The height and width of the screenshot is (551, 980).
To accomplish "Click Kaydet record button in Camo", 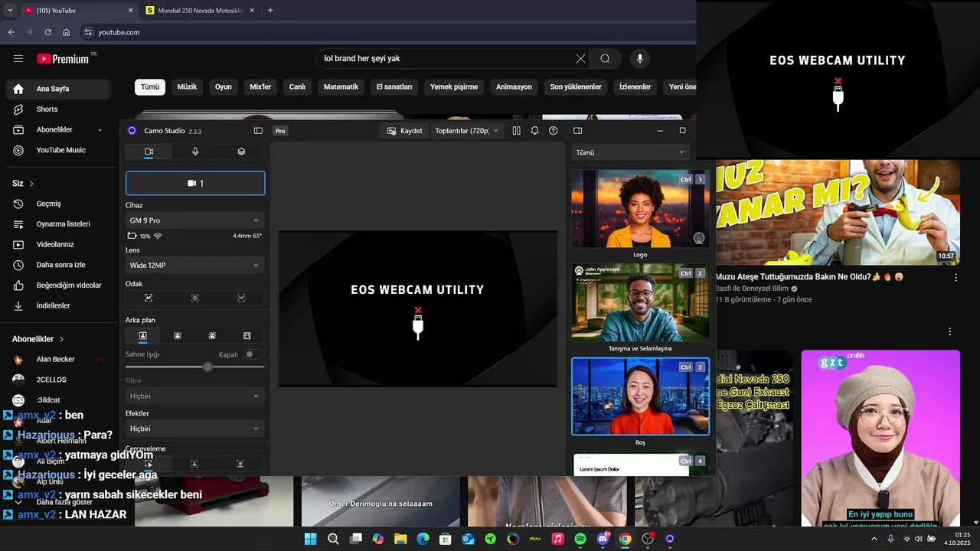I will [x=404, y=131].
